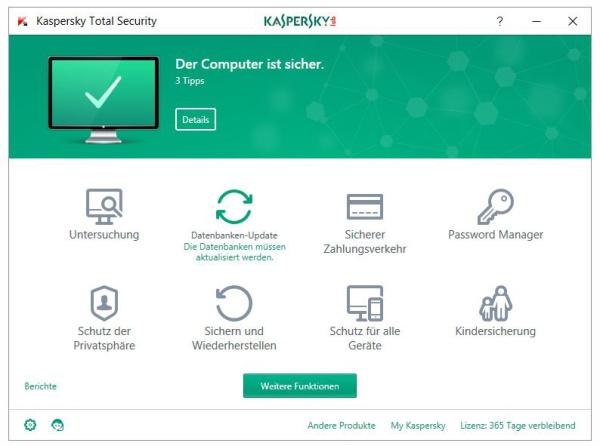Click the Kaspersky logo in title bar
Viewport: 600px width, 446px height.
click(300, 21)
